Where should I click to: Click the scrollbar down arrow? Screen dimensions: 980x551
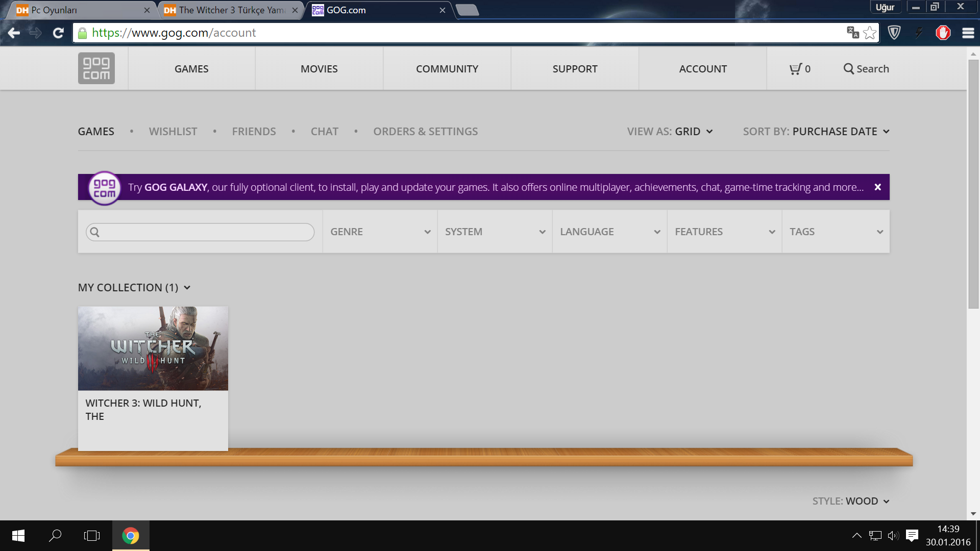pos(973,514)
